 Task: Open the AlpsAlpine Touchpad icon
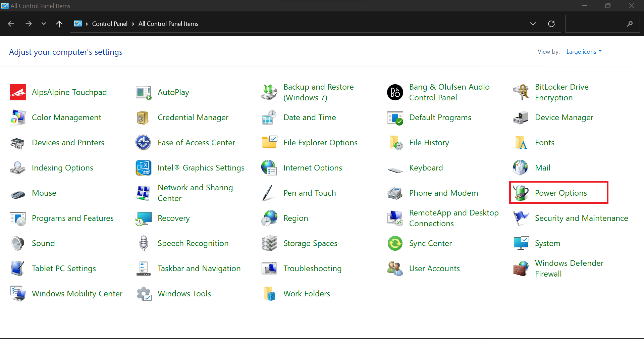(x=18, y=92)
